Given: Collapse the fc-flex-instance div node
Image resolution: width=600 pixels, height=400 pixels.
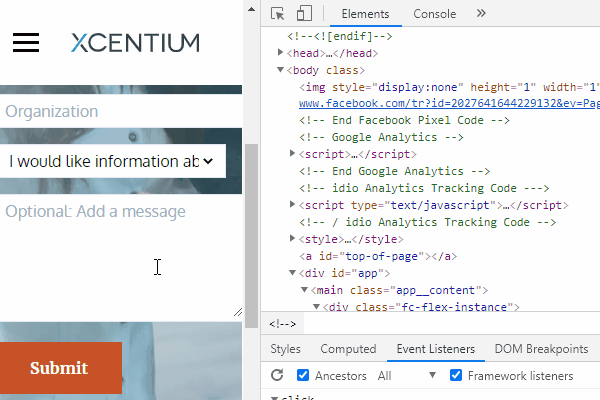Looking at the screenshot, I should click(x=316, y=307).
